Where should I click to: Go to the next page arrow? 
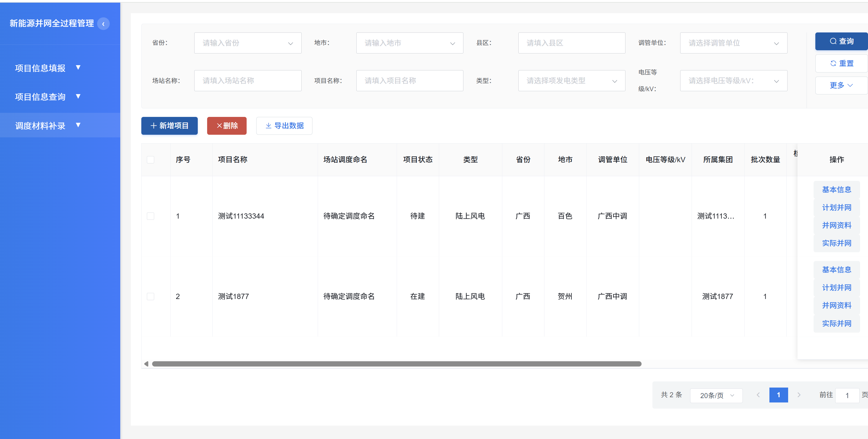click(799, 395)
